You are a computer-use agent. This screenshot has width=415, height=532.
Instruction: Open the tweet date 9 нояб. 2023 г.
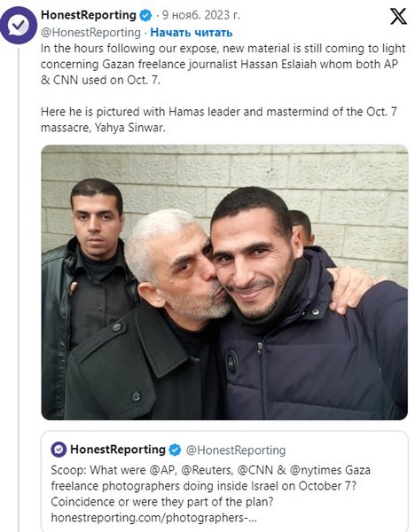point(201,15)
